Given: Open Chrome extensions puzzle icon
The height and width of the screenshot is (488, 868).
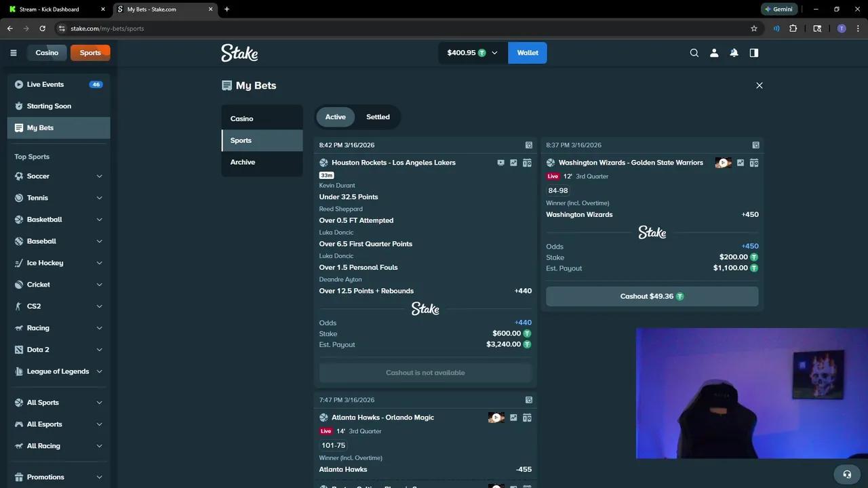Looking at the screenshot, I should coord(793,28).
